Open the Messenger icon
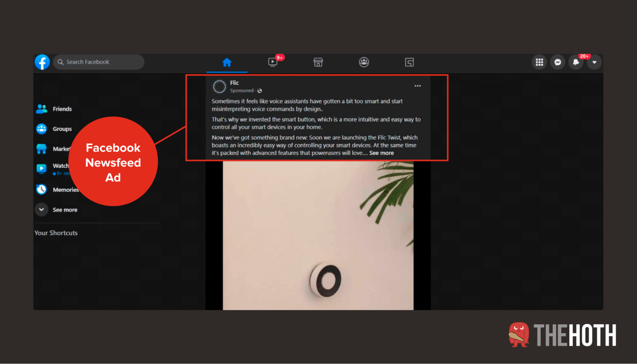 pyautogui.click(x=558, y=62)
